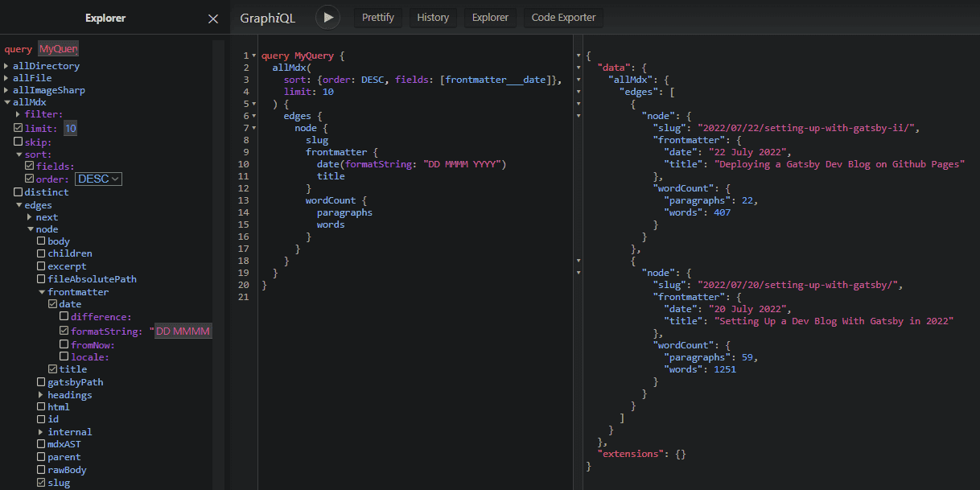Check the gatsbyPath checkbox
980x490 pixels.
[41, 382]
